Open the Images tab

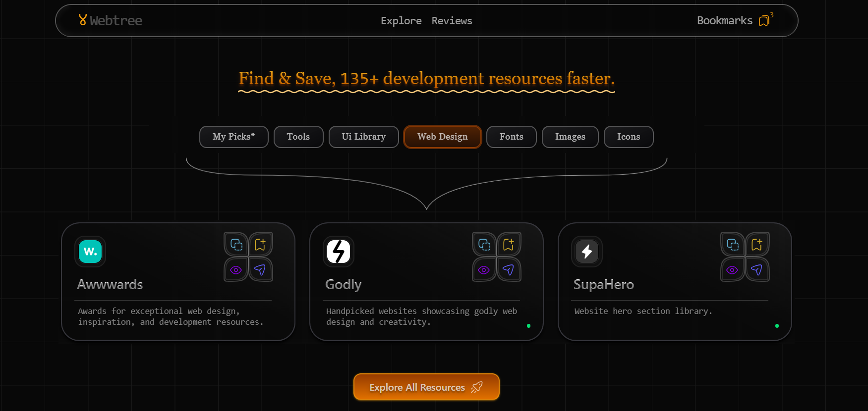click(570, 137)
